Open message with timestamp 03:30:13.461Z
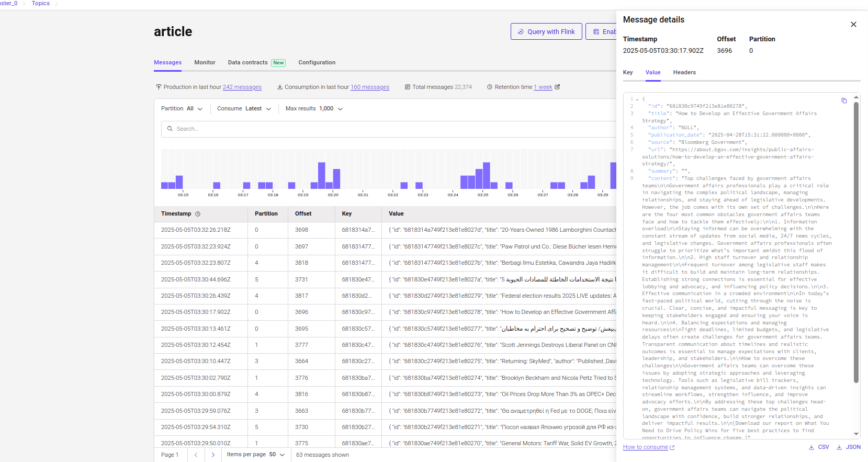Viewport: 868px width, 462px height. coord(385,329)
